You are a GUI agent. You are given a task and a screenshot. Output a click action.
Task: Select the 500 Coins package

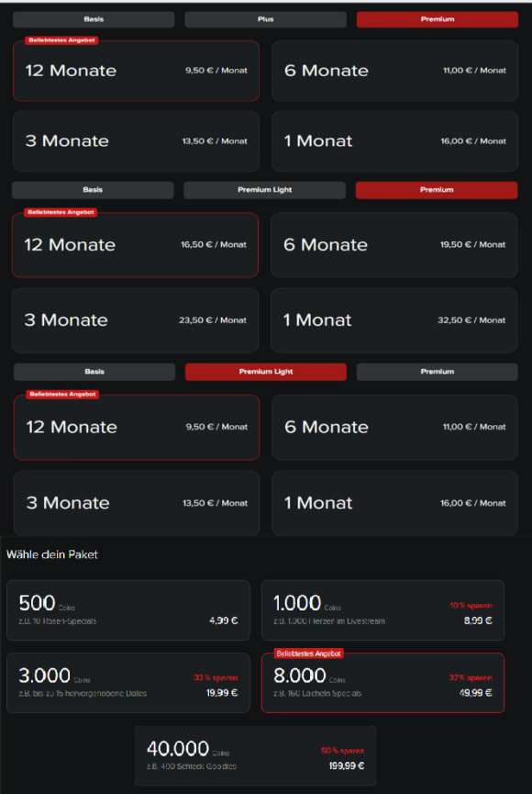(128, 610)
